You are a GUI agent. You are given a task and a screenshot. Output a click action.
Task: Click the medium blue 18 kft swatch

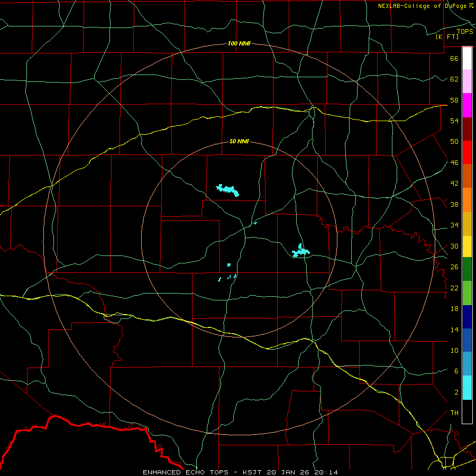[x=467, y=340]
